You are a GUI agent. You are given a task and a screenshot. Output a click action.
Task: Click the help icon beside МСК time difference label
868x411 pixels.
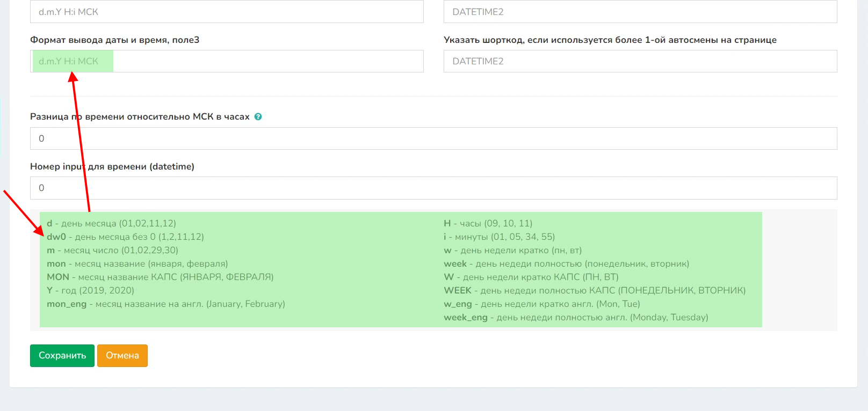(258, 117)
